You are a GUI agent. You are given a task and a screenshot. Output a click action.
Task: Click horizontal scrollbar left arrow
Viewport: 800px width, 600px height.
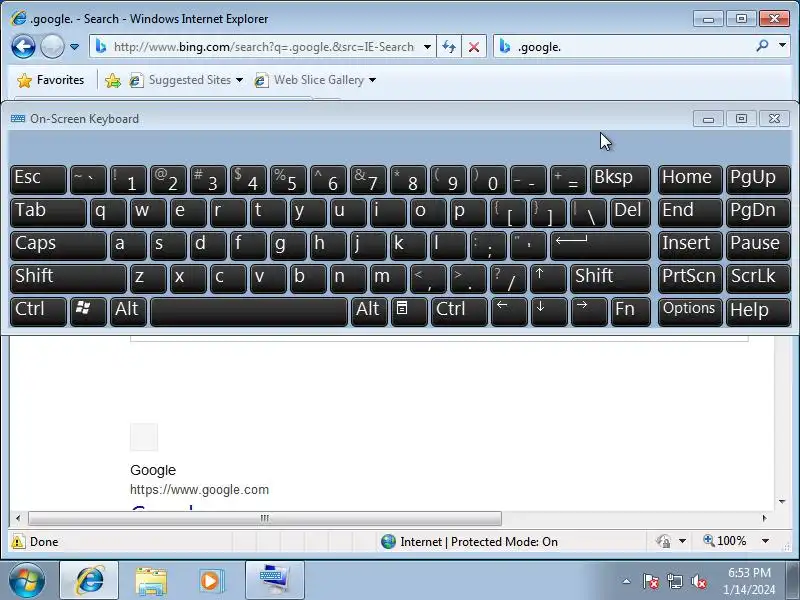coord(18,518)
